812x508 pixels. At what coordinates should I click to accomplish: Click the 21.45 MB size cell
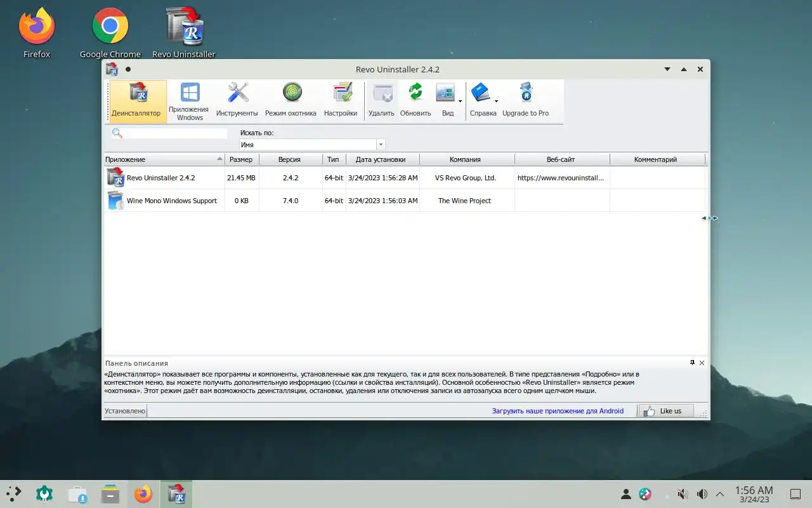click(241, 178)
